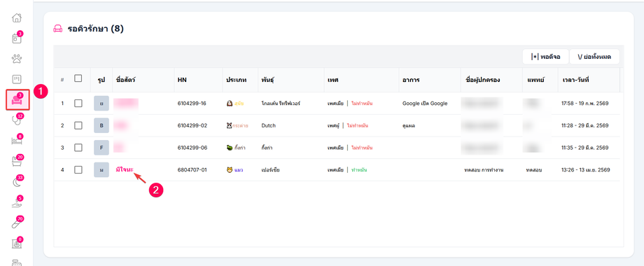
Task: Click owner name ทดสอบ การทำงาน
Action: tap(484, 170)
